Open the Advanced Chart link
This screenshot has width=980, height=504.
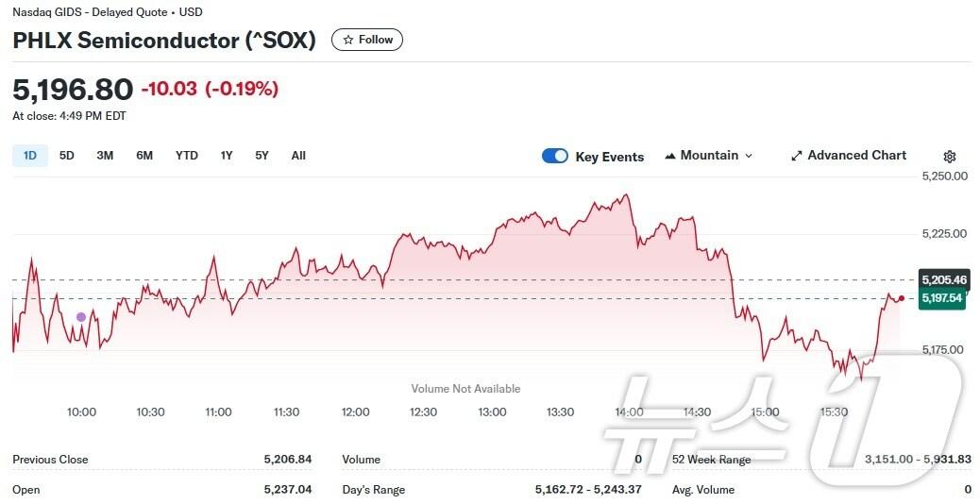point(856,156)
